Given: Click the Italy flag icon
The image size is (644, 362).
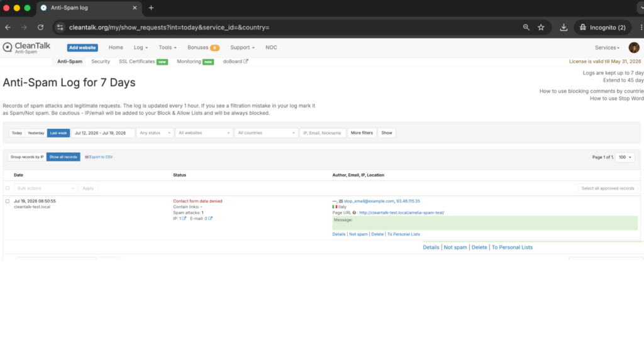Looking at the screenshot, I should point(335,207).
